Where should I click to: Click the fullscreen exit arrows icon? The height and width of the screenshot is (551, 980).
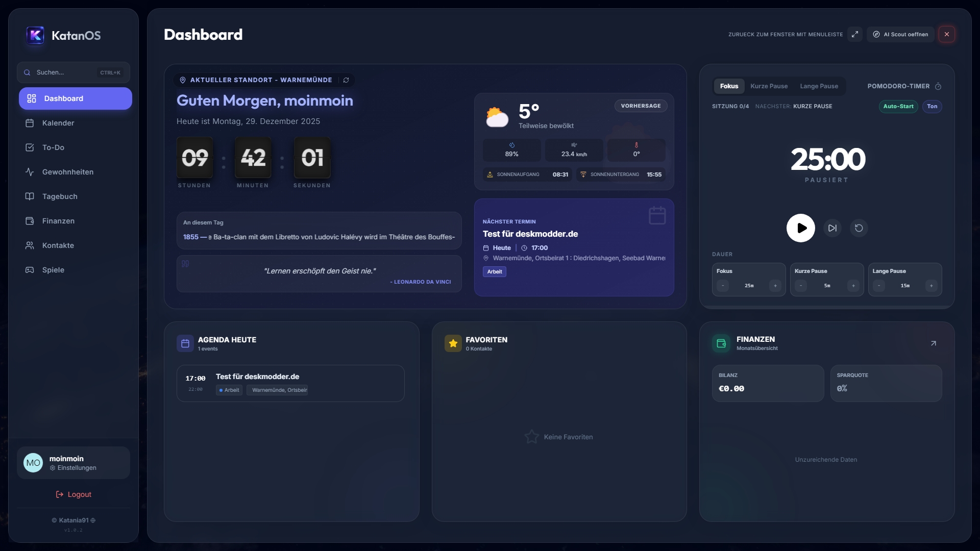tap(855, 34)
